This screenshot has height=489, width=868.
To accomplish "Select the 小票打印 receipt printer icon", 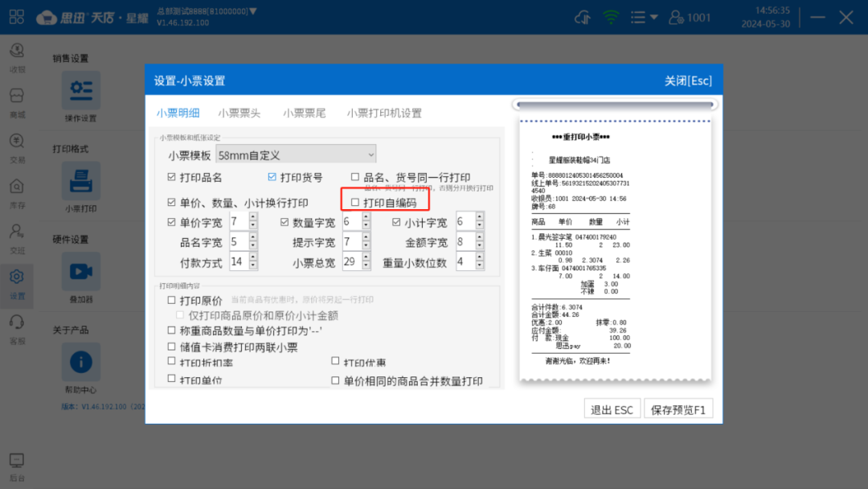I will point(80,180).
